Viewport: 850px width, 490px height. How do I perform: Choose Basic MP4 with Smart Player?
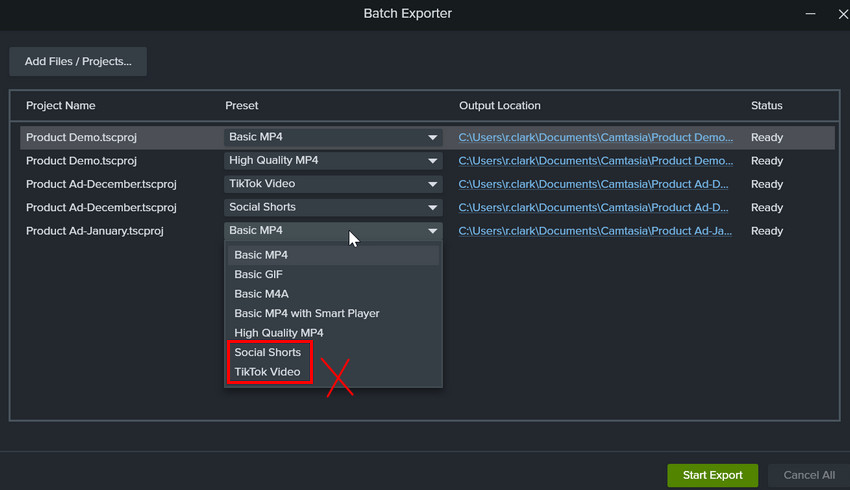click(x=333, y=313)
